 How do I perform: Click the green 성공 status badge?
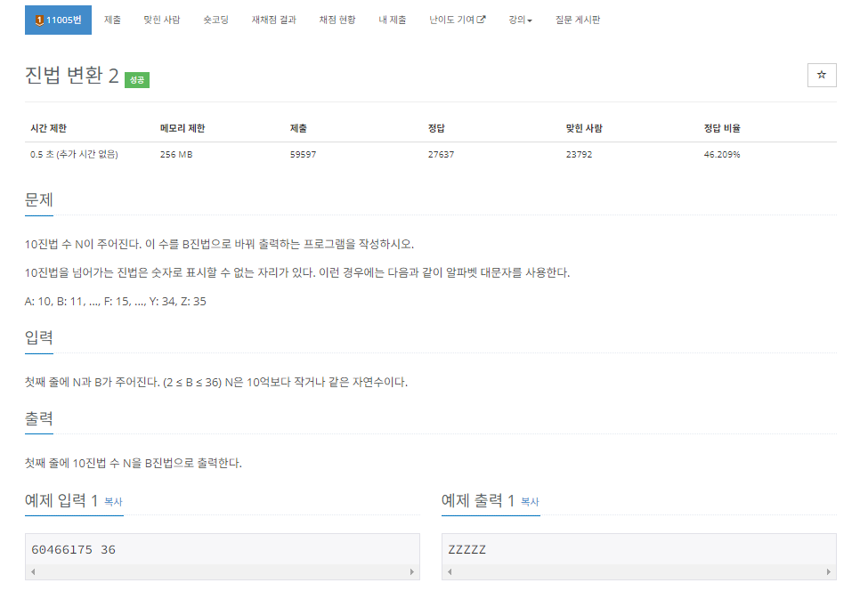coord(137,80)
